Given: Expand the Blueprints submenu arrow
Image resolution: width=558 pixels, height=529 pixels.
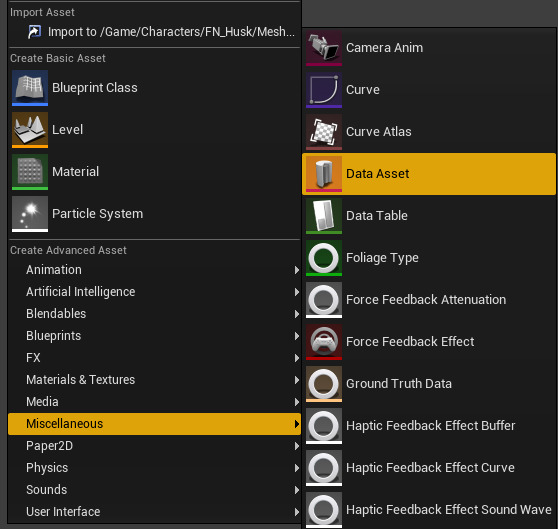Looking at the screenshot, I should 297,336.
